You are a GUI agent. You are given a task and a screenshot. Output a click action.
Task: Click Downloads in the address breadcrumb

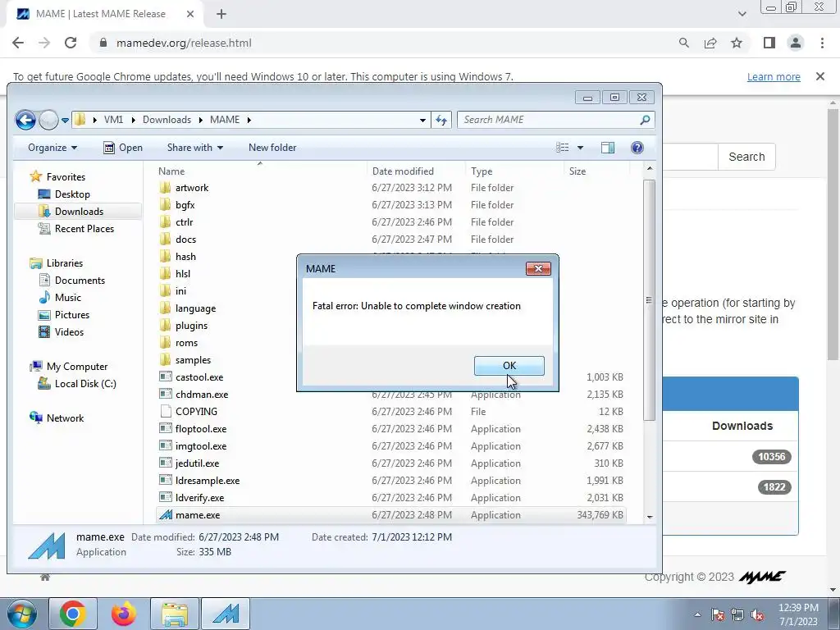coord(167,120)
